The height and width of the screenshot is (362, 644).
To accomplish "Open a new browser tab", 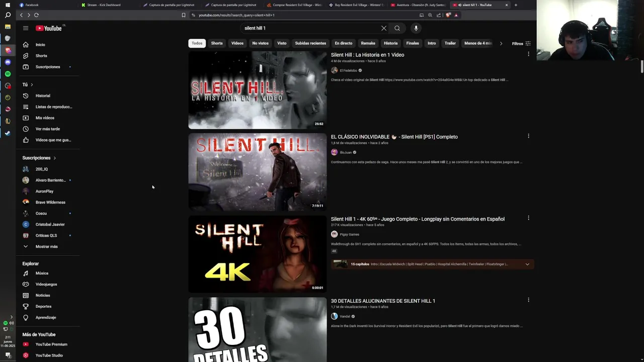I will coord(516,5).
